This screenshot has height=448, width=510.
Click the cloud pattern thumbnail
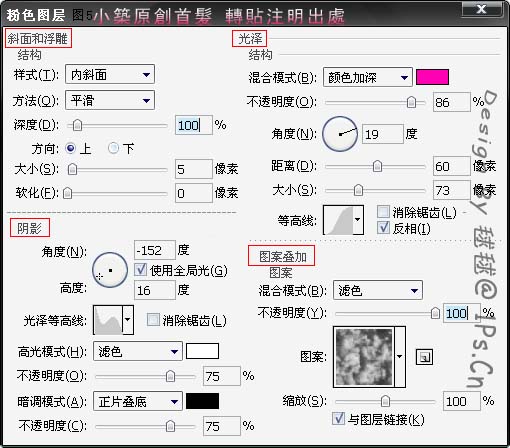point(364,357)
